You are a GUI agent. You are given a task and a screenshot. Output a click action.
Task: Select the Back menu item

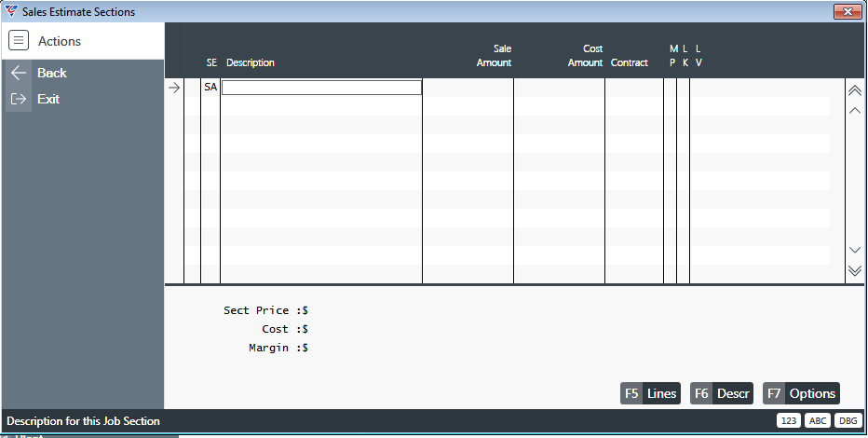tap(52, 73)
